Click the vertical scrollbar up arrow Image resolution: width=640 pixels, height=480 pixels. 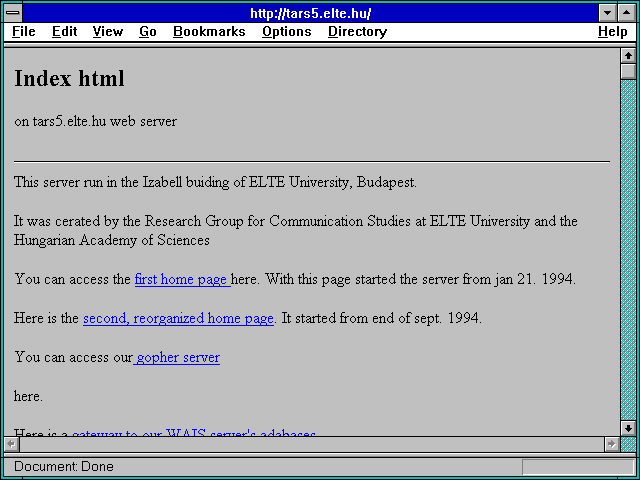(628, 56)
